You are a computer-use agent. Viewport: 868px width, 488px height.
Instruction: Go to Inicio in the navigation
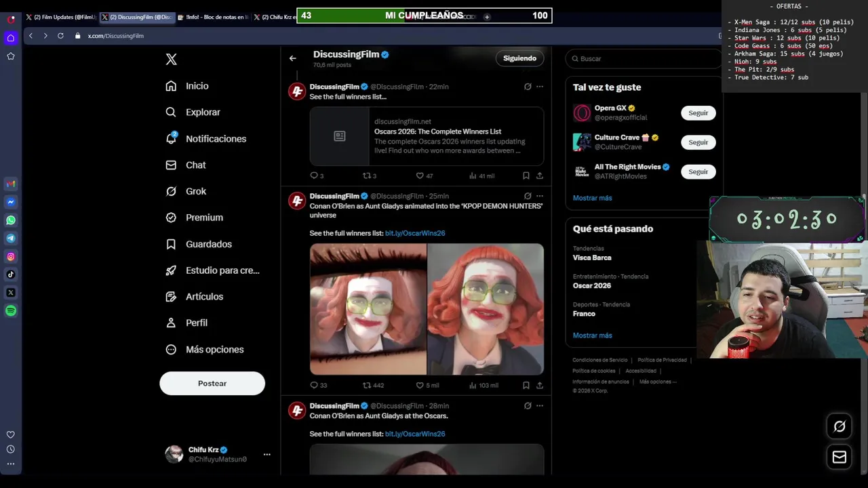pyautogui.click(x=188, y=86)
